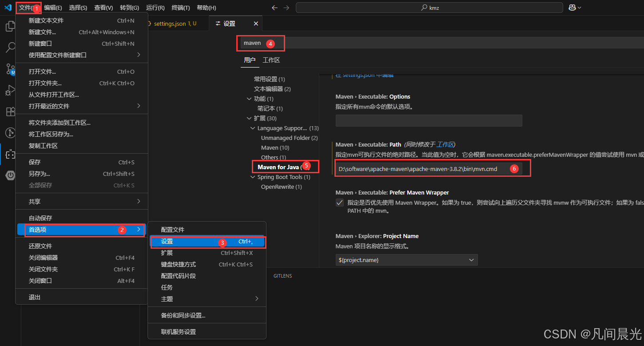Image resolution: width=644 pixels, height=346 pixels.
Task: Open the 终端(T) menu
Action: point(181,8)
